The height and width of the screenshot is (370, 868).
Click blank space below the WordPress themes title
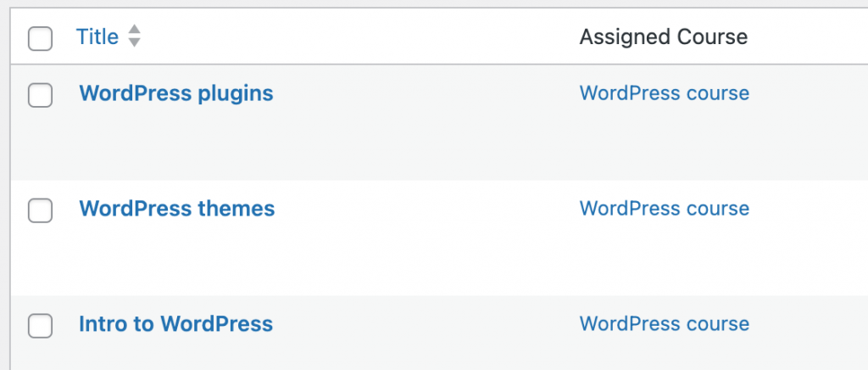tap(176, 259)
